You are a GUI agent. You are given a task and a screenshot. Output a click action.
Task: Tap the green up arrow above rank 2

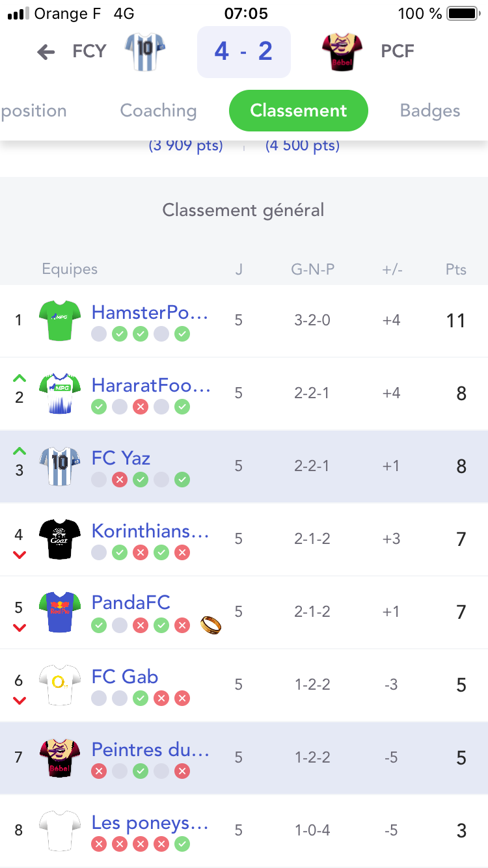(x=20, y=378)
